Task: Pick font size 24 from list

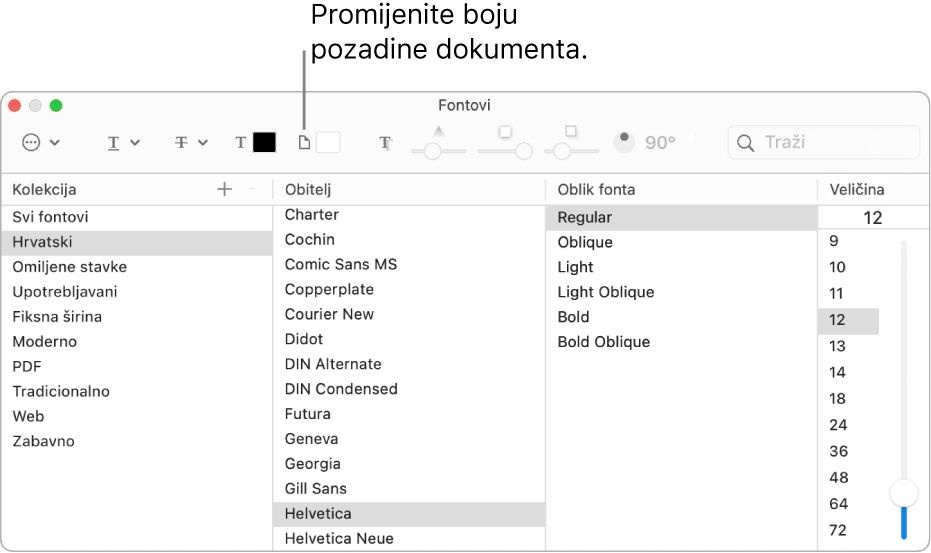Action: pos(838,425)
